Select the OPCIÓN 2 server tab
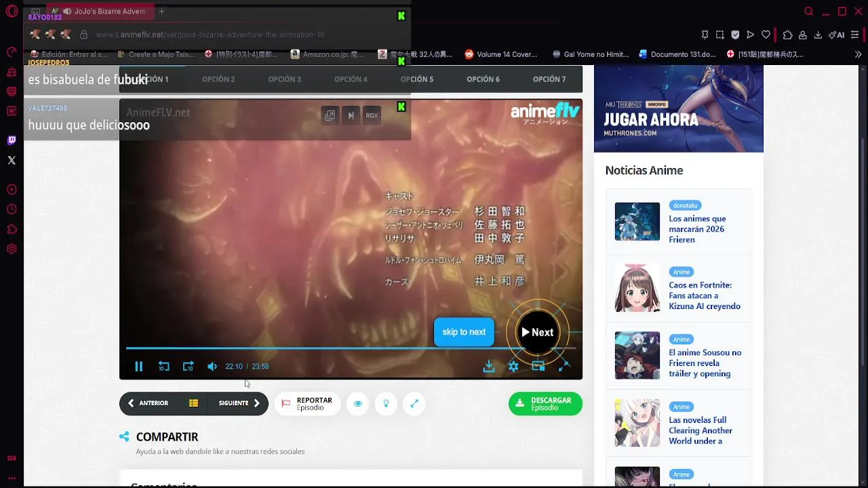Image resolution: width=868 pixels, height=488 pixels. 218,79
